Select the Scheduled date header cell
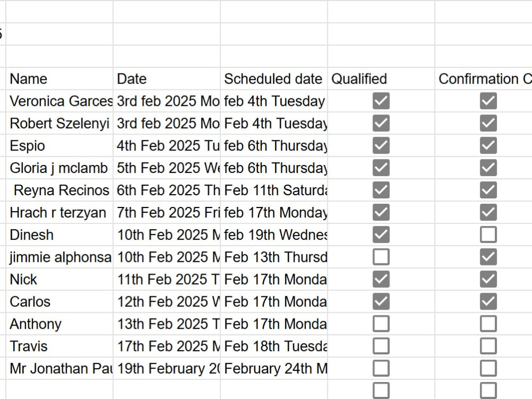 [x=274, y=79]
